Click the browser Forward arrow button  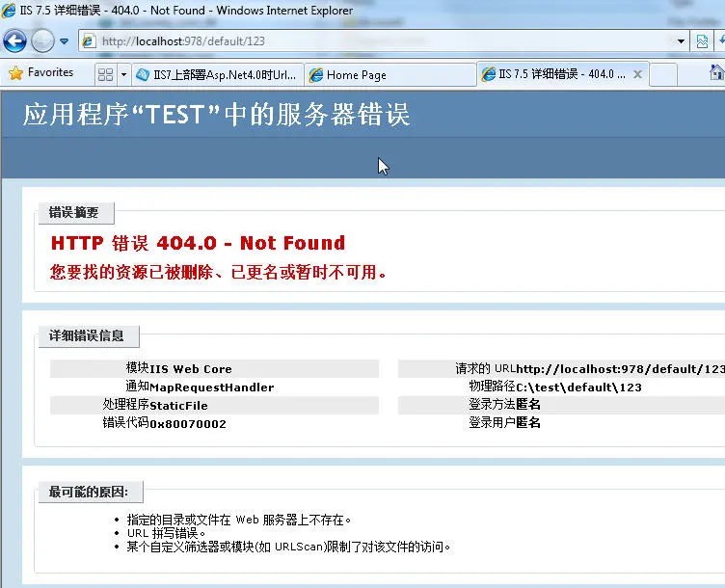pos(42,41)
